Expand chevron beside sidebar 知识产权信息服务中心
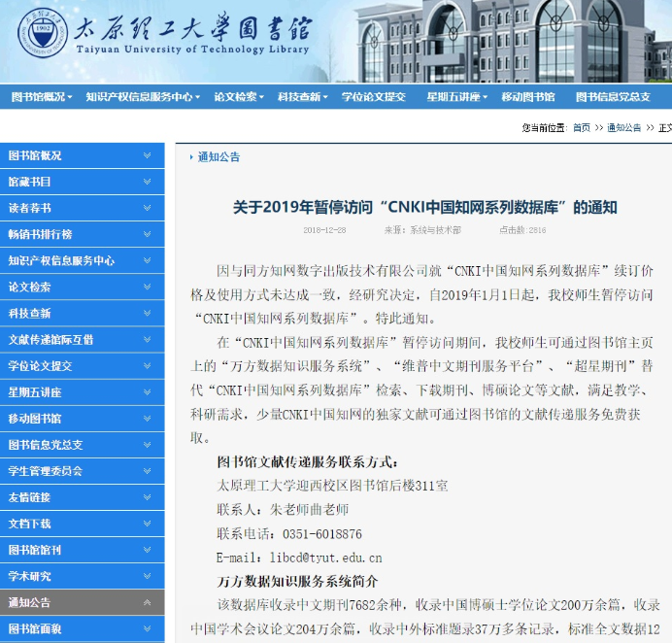The height and width of the screenshot is (643, 672). 147,260
